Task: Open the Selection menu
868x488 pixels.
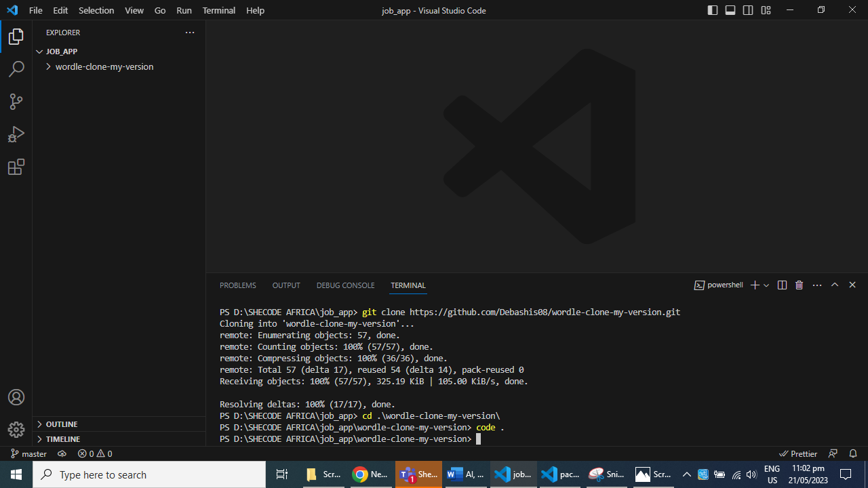Action: click(96, 10)
